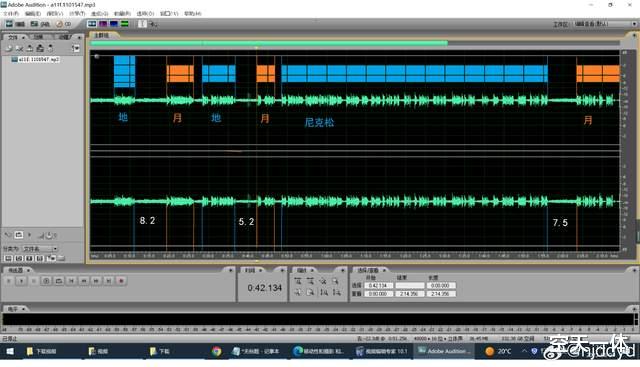
Task: Switch to CD view in the toolbar
Action: [63, 24]
